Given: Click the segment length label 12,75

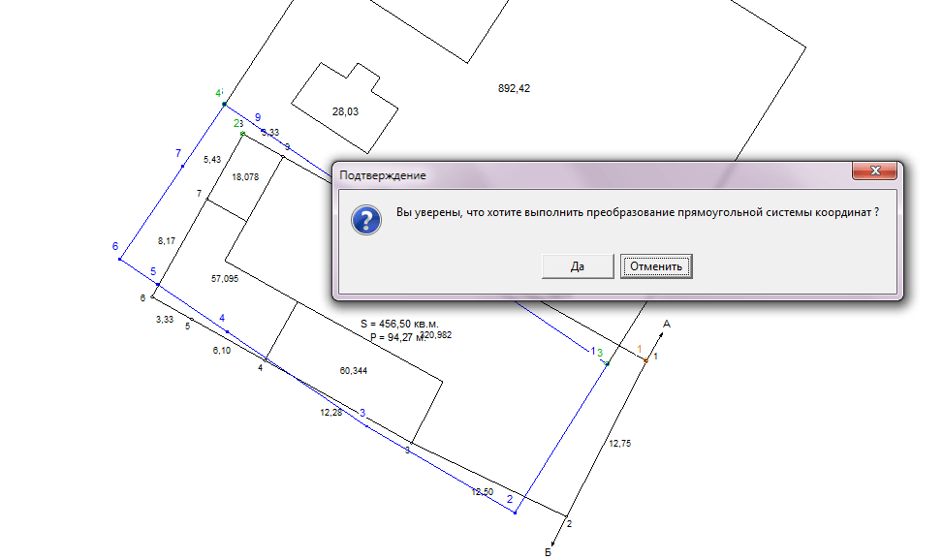Looking at the screenshot, I should pos(620,444).
